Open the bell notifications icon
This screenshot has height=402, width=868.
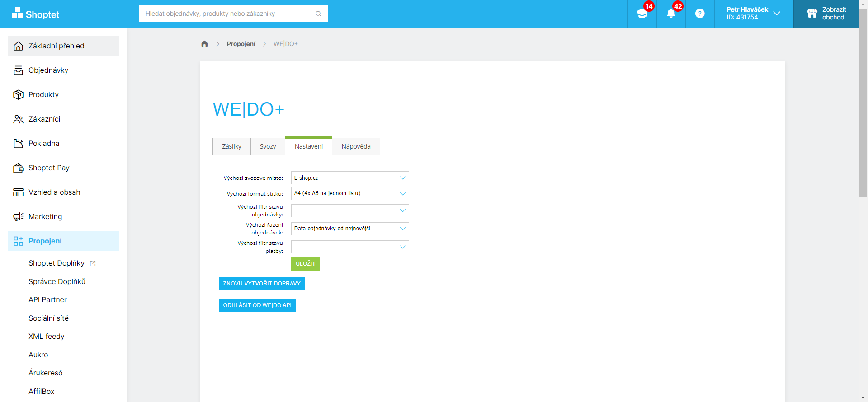671,14
